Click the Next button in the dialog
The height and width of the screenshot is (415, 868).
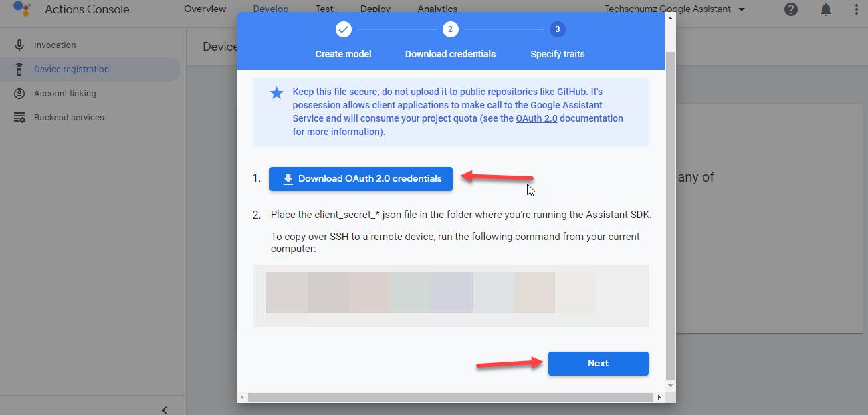[x=598, y=363]
